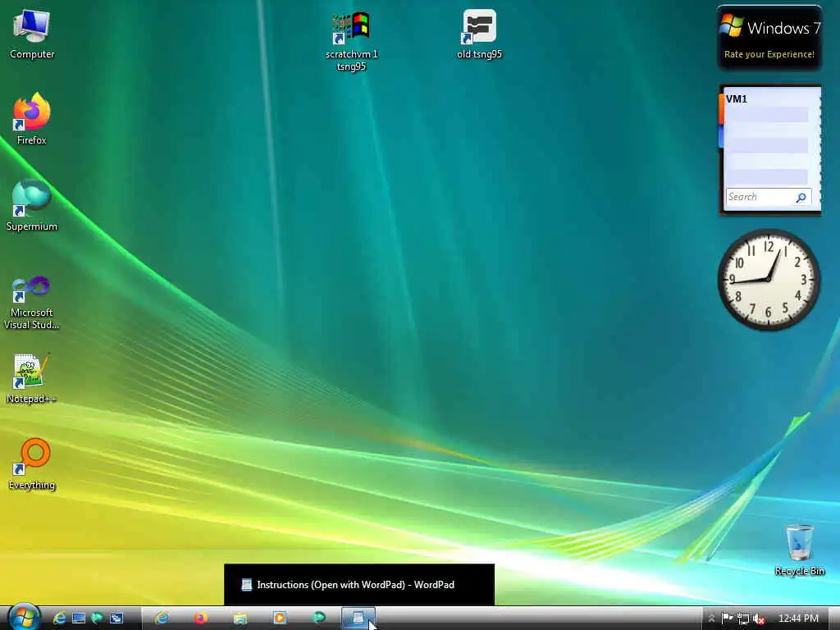This screenshot has height=630, width=840.
Task: Click Show Desktop icon in Quick Launch
Action: point(79,619)
